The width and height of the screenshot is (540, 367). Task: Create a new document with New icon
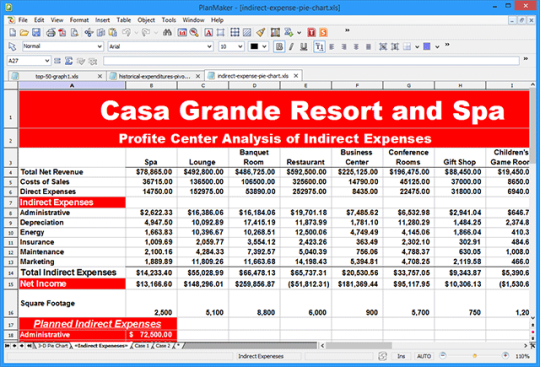13,33
